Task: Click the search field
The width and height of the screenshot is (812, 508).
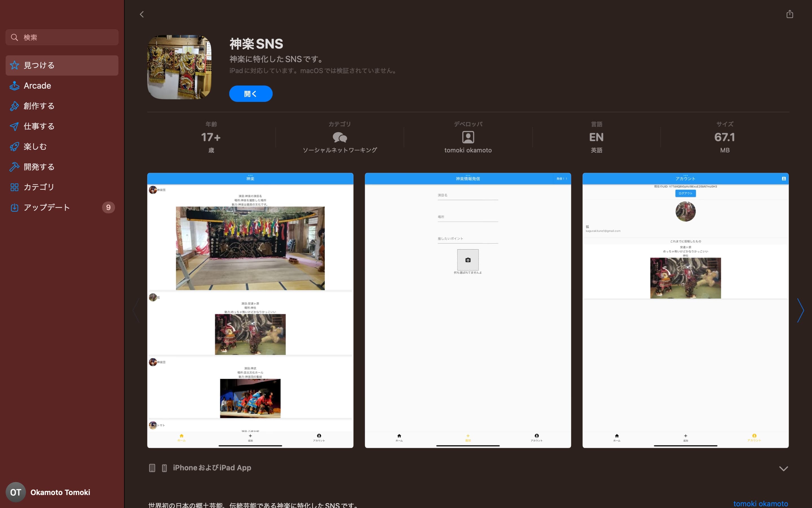Action: tap(62, 37)
